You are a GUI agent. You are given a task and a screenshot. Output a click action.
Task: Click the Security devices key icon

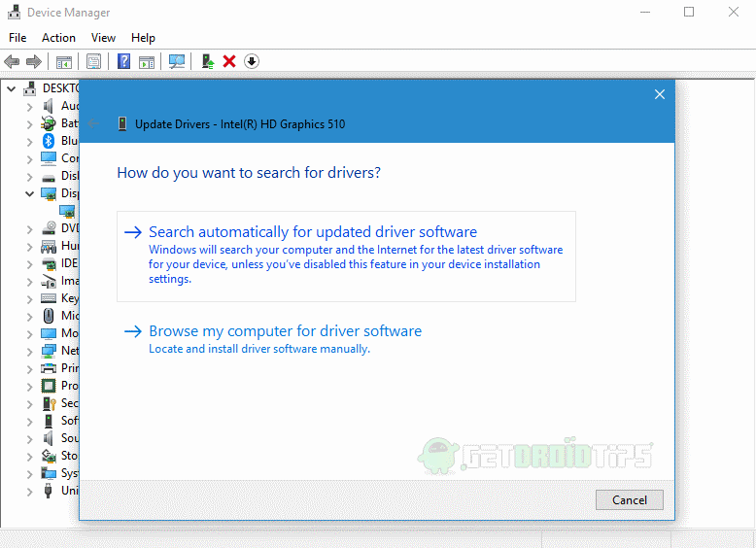(50, 403)
